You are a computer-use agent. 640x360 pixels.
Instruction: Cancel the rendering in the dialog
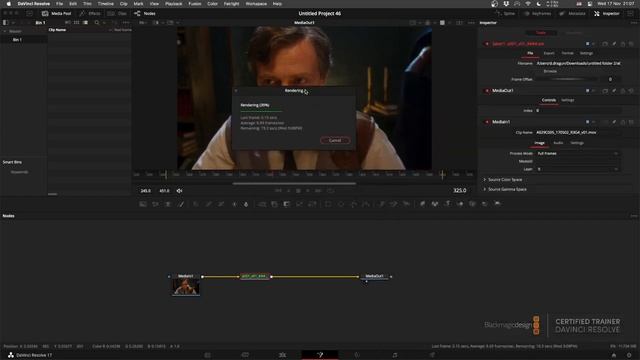[x=335, y=140]
